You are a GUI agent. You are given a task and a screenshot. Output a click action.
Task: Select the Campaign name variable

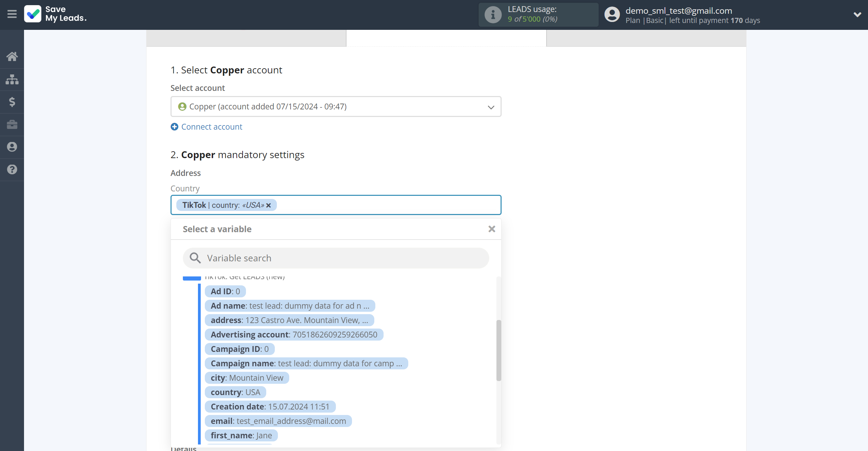[x=306, y=364]
